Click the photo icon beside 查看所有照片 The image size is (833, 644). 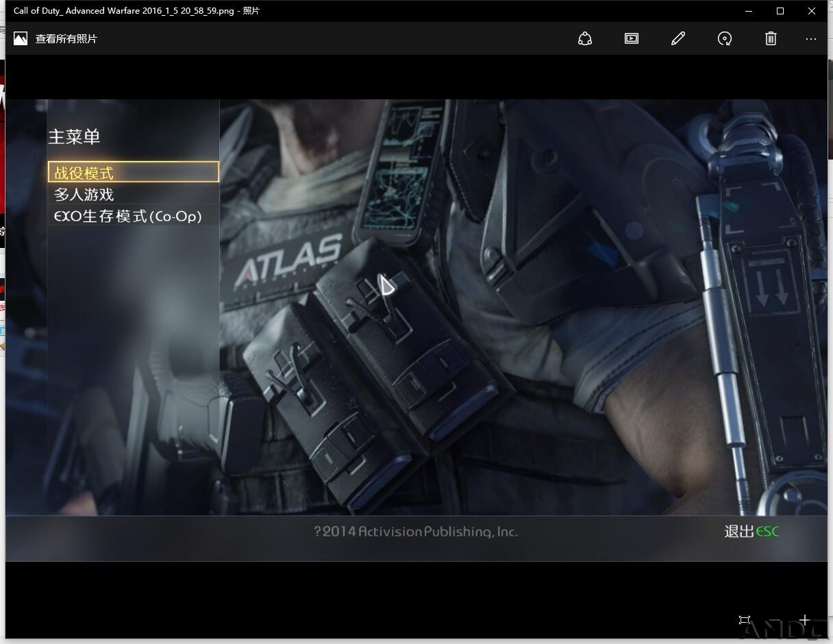(21, 38)
